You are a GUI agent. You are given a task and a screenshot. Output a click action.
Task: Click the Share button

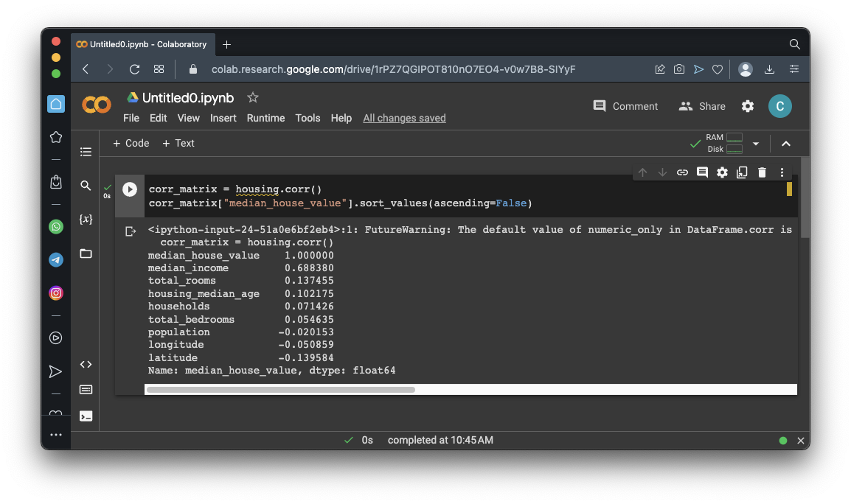tap(702, 106)
